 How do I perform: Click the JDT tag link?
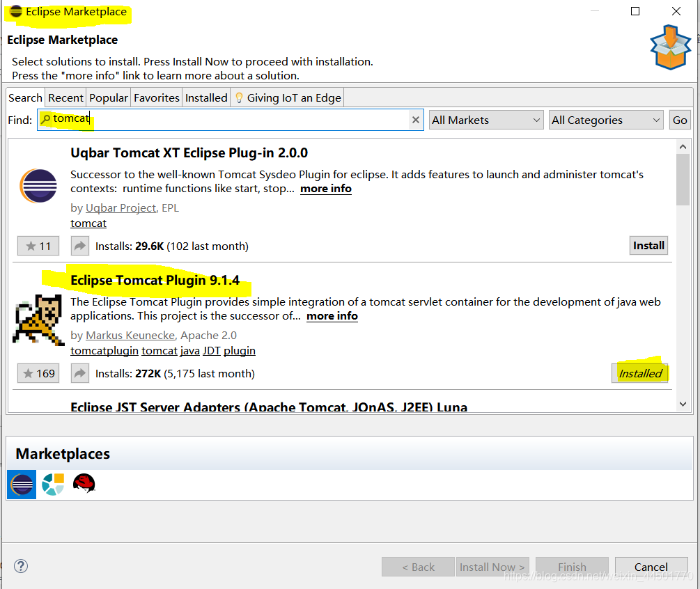click(212, 351)
